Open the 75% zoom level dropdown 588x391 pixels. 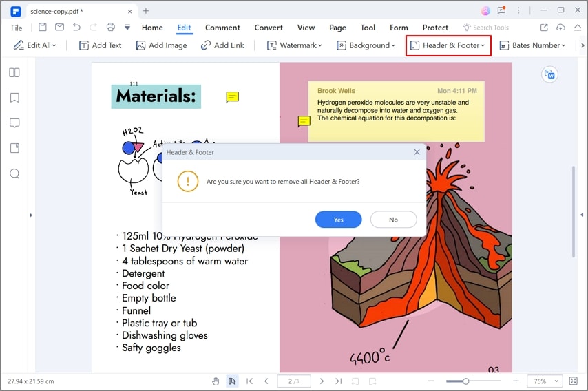tap(545, 381)
